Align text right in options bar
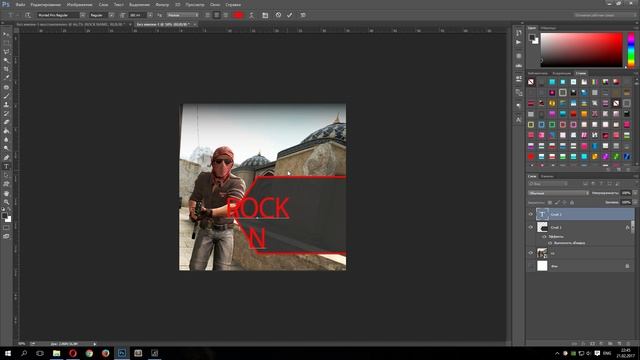 pos(226,15)
